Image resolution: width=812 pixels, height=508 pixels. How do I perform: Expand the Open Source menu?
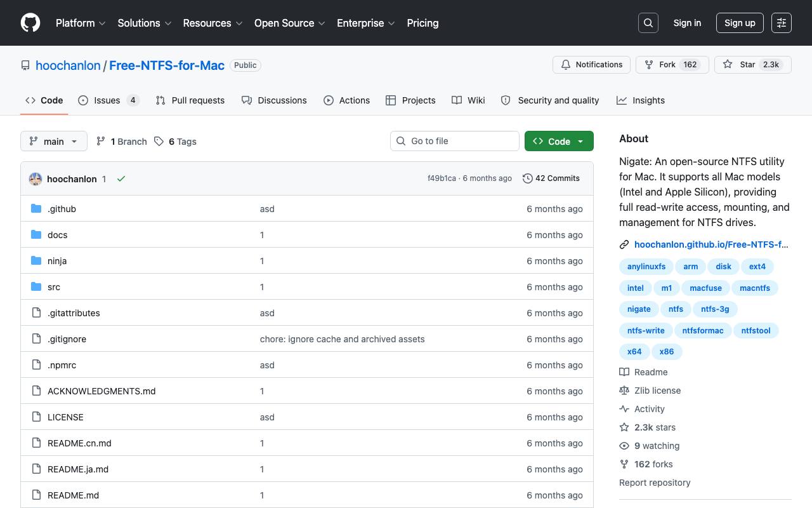(290, 23)
